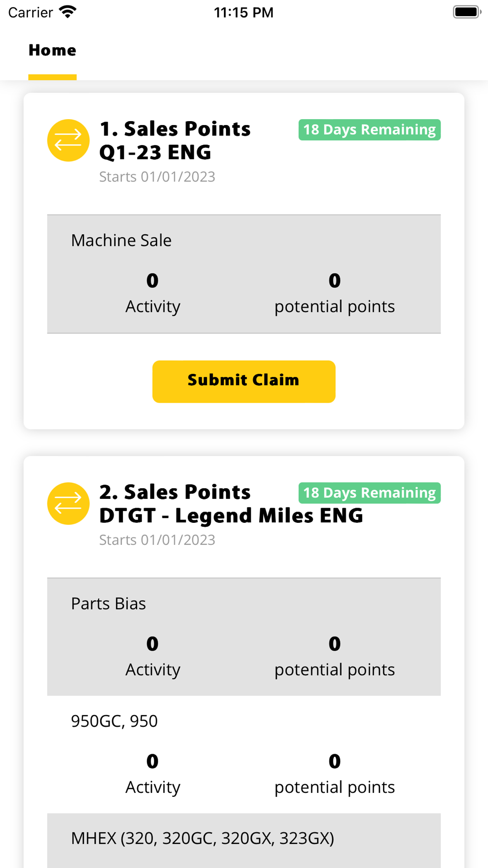Select the Home tab
488x868 pixels.
tap(52, 50)
